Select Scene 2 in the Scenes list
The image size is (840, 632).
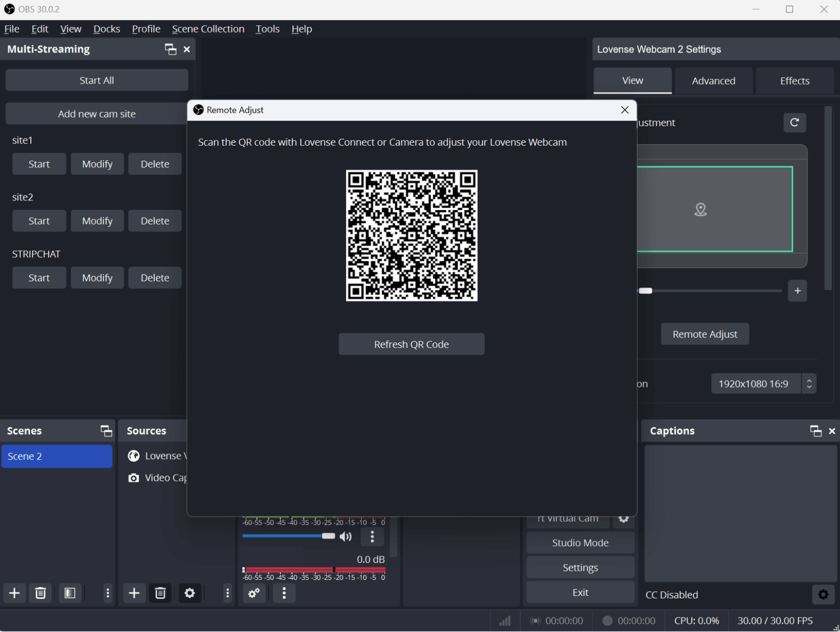tap(57, 456)
